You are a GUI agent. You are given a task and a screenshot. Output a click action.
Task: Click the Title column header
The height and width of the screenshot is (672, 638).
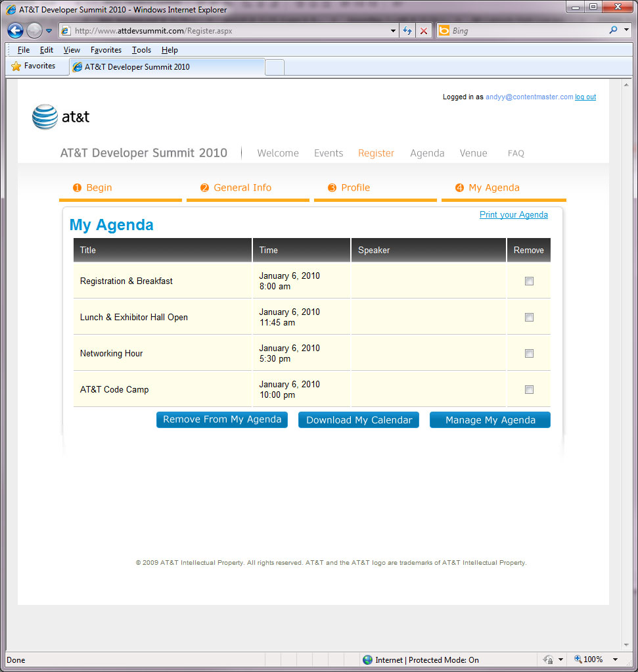[162, 250]
